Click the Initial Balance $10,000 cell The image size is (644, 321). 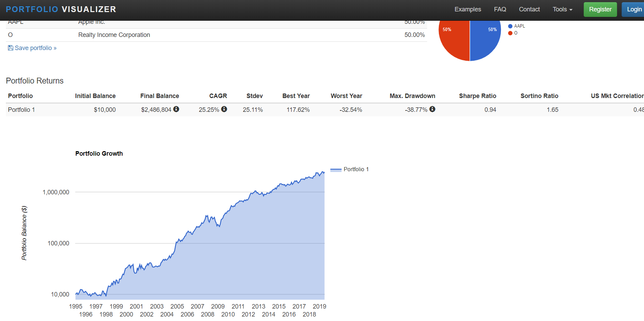(105, 110)
